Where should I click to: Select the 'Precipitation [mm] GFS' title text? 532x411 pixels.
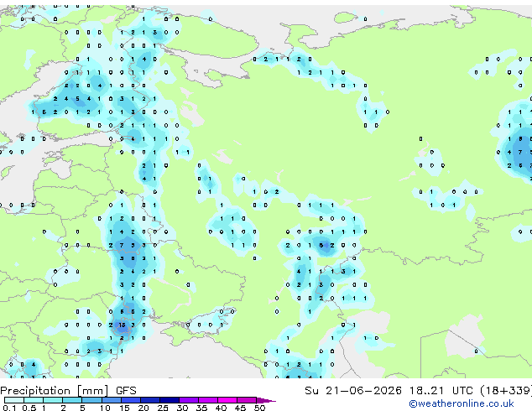[68, 391]
